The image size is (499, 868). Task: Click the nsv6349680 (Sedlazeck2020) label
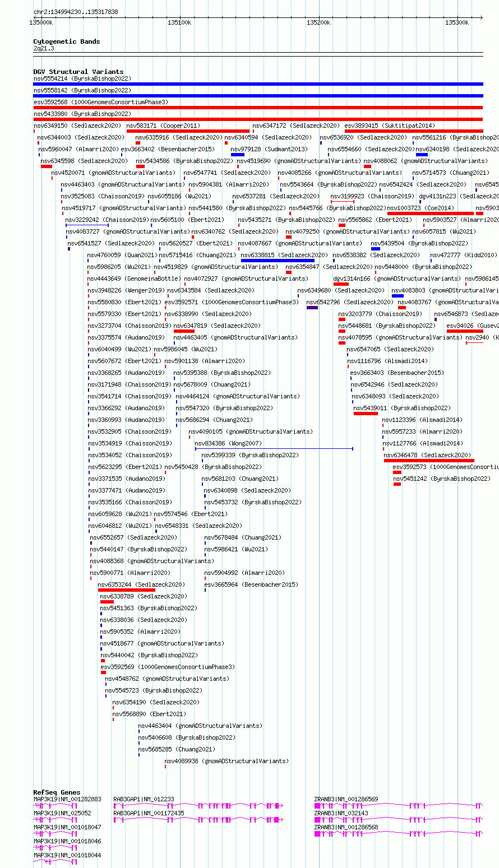[x=341, y=291]
